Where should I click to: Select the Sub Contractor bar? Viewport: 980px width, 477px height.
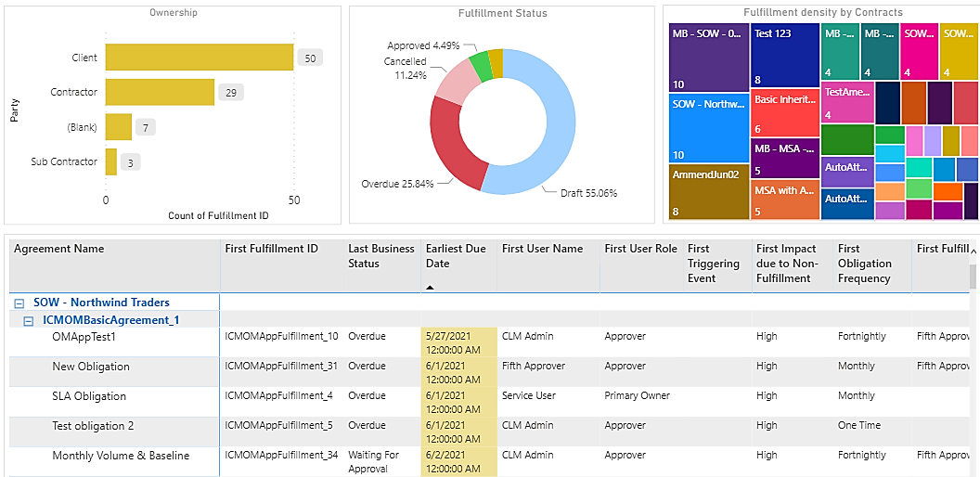pos(110,161)
